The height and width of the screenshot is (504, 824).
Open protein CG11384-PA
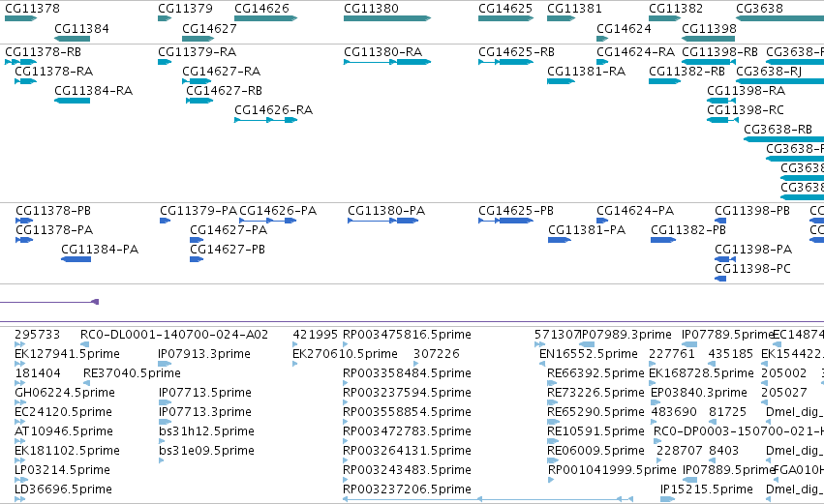point(100,250)
